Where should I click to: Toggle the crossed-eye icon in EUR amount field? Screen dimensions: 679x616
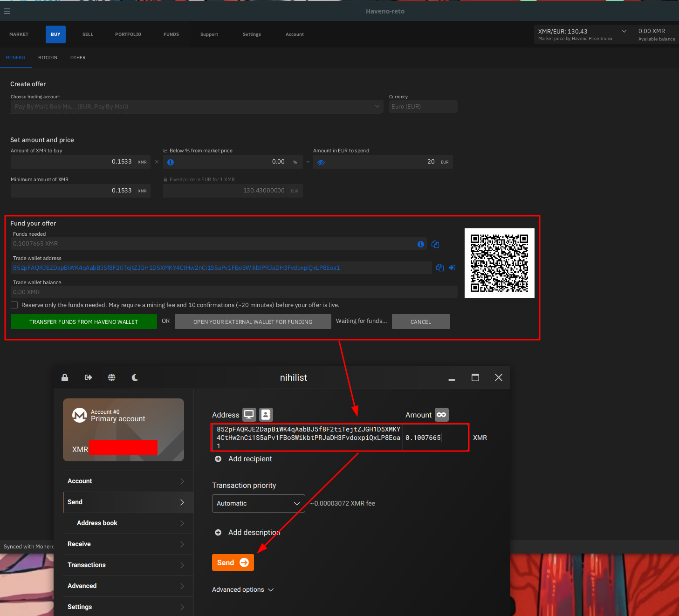click(x=321, y=162)
